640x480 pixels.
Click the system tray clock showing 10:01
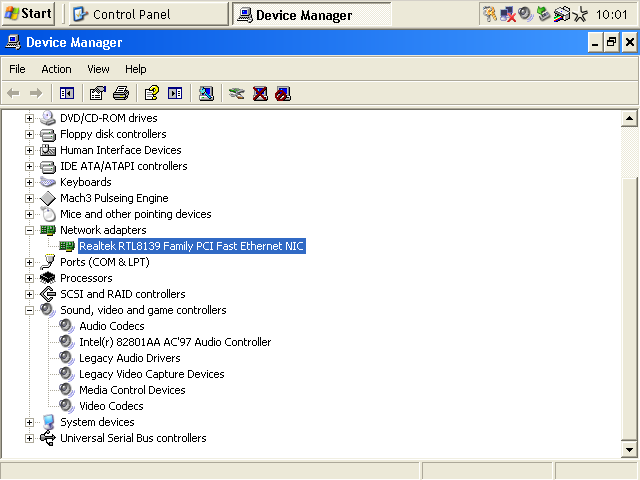tap(611, 15)
